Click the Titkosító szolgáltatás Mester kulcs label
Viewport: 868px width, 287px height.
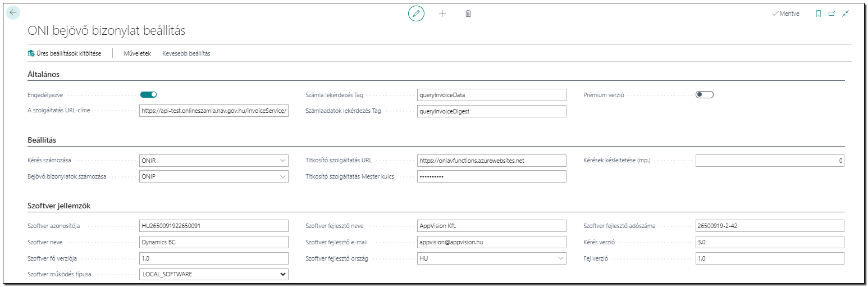pos(350,176)
